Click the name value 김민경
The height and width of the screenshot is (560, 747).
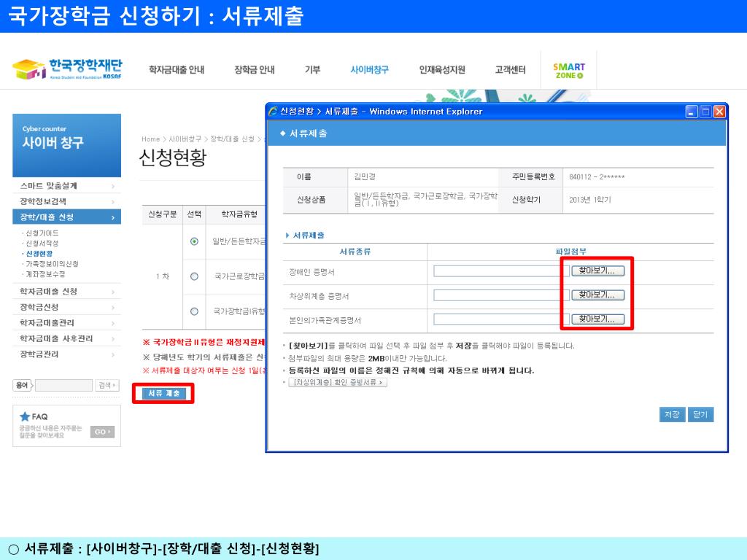point(365,176)
